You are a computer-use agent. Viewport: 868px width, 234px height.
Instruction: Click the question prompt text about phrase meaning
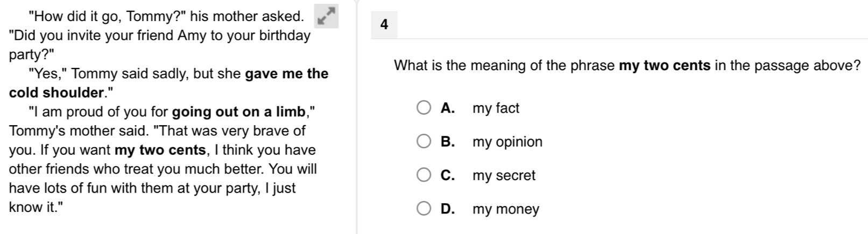(627, 66)
